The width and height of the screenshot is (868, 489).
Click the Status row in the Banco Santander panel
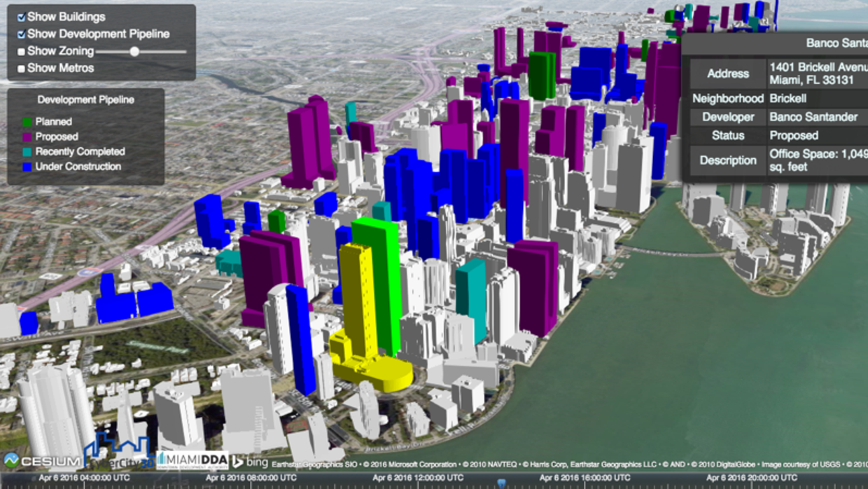728,136
